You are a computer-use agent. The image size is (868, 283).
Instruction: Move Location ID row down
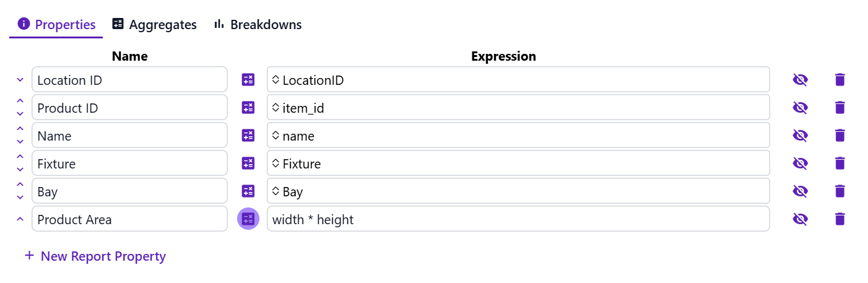click(20, 80)
